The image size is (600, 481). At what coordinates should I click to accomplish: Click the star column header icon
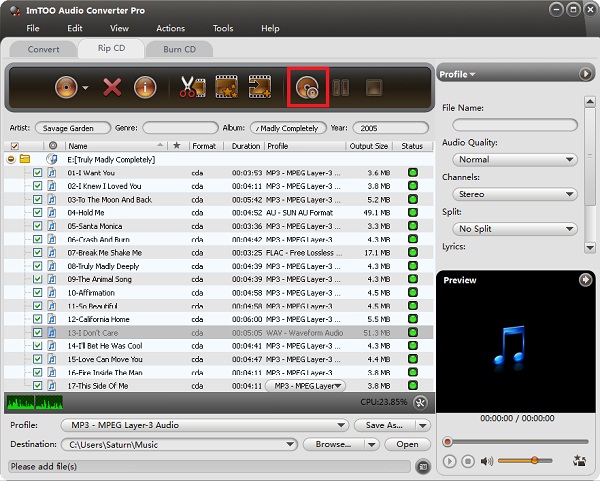point(176,145)
